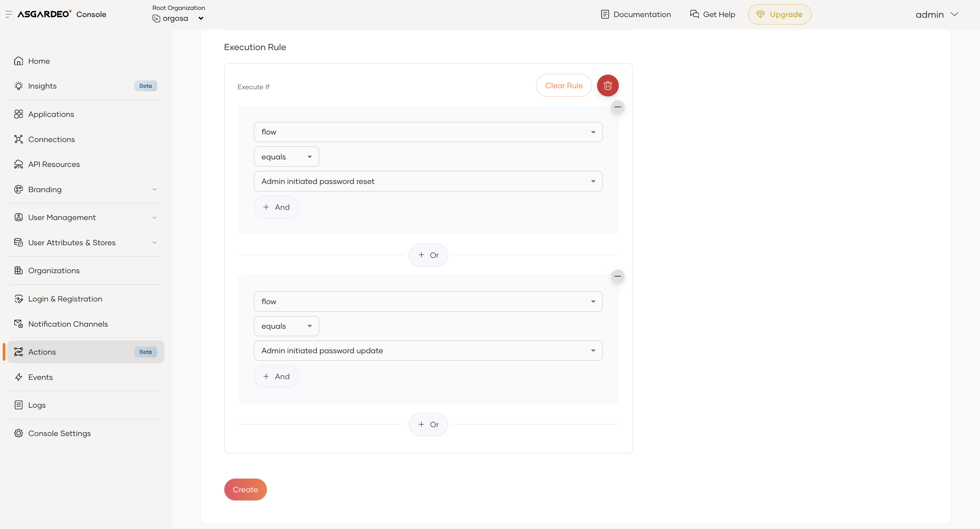
Task: Open Admin initiated password update dropdown
Action: click(428, 351)
